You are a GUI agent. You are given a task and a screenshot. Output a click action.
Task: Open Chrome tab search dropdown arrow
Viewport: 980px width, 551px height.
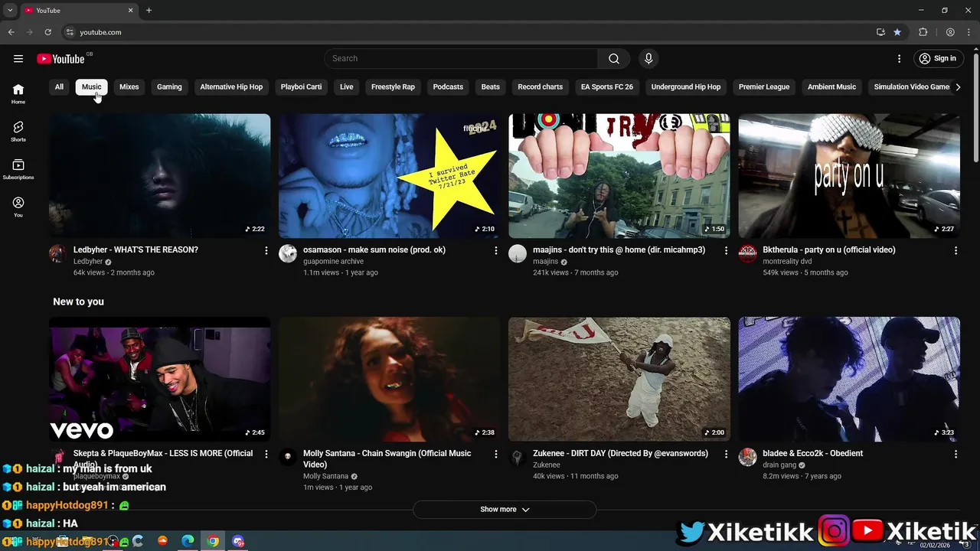coord(10,10)
